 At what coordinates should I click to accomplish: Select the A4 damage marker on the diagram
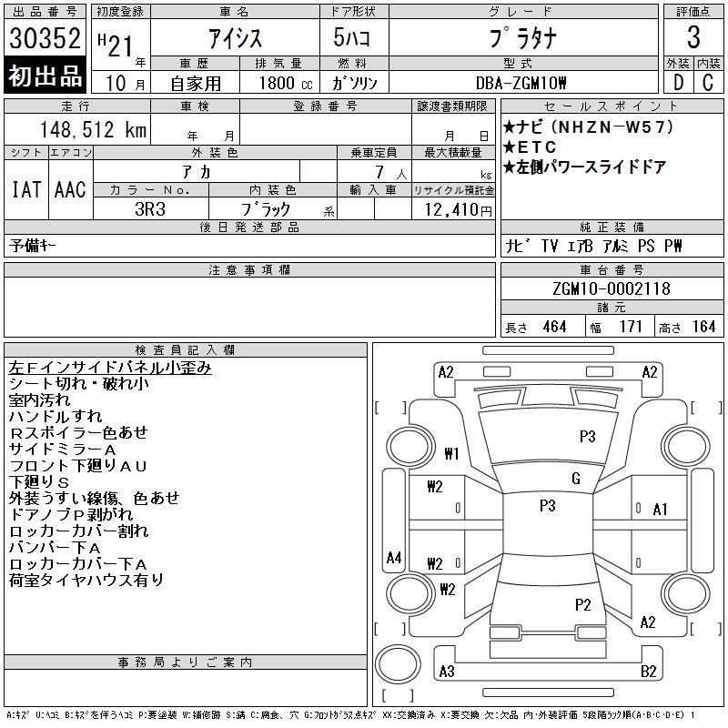tap(393, 558)
